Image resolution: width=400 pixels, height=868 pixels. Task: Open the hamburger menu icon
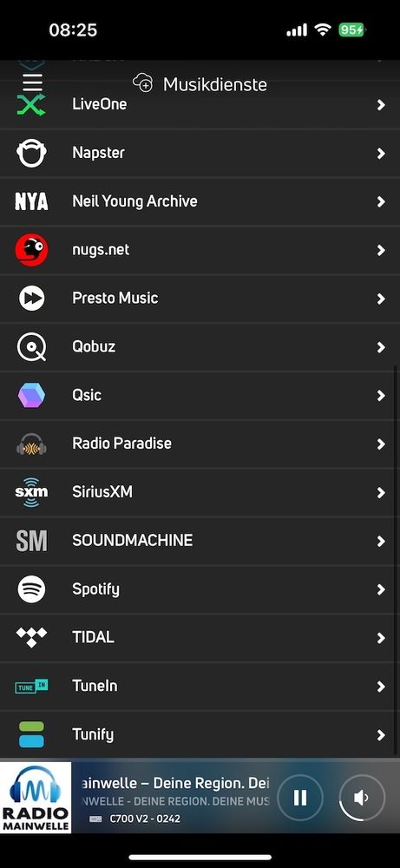[32, 82]
